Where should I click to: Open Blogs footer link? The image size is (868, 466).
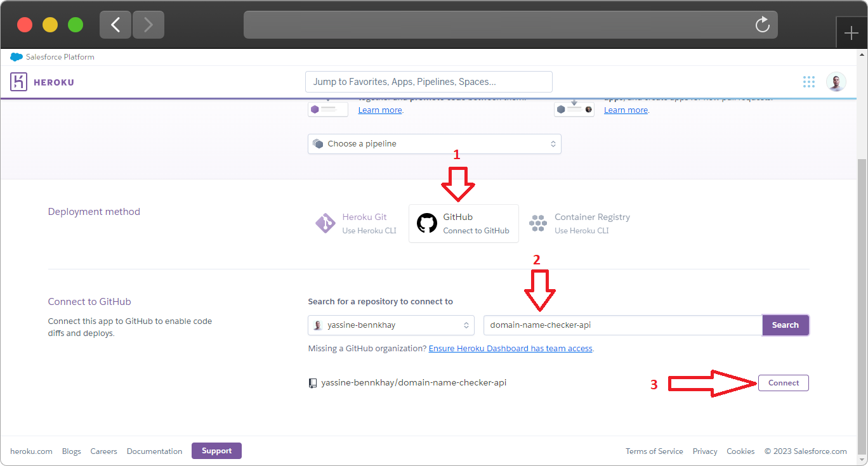click(72, 451)
